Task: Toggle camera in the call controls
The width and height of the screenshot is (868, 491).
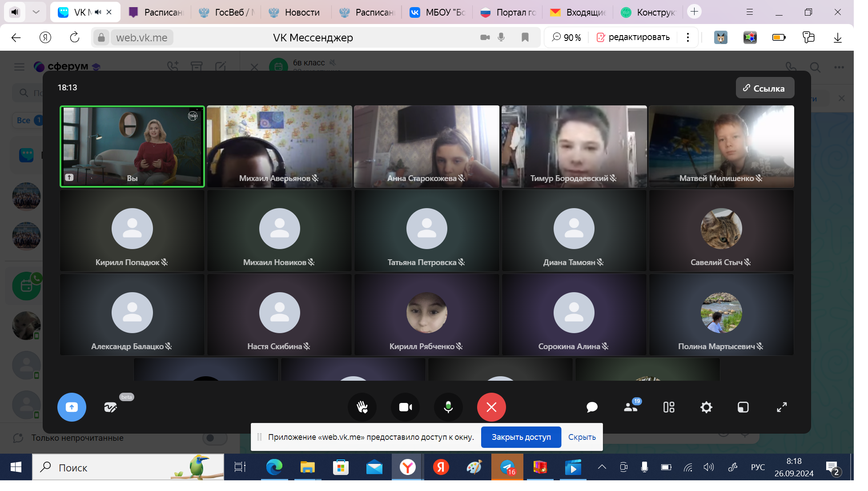Action: [x=405, y=407]
